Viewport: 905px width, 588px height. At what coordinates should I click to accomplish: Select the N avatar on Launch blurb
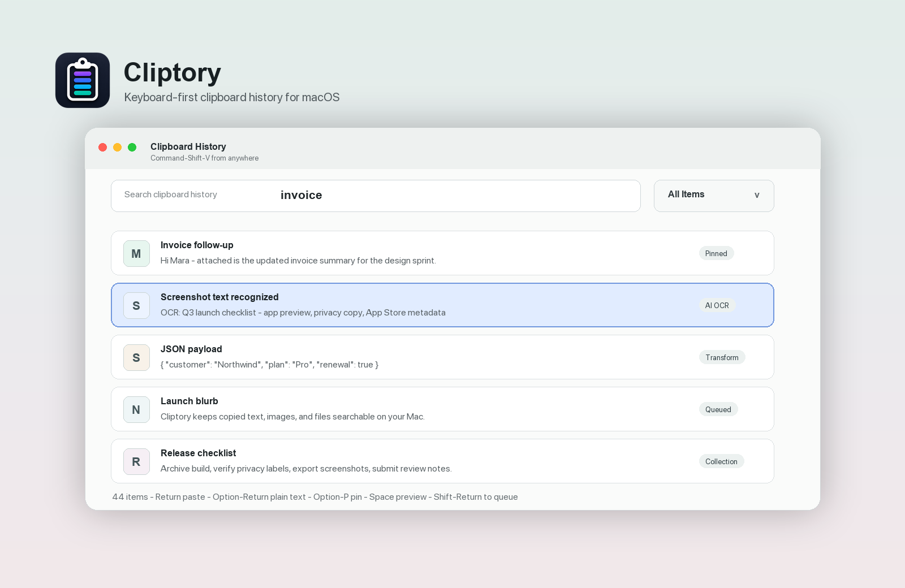pyautogui.click(x=136, y=409)
